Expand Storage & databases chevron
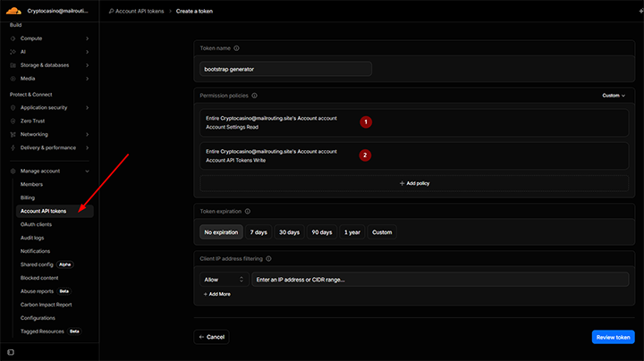This screenshot has width=644, height=361. pos(87,65)
